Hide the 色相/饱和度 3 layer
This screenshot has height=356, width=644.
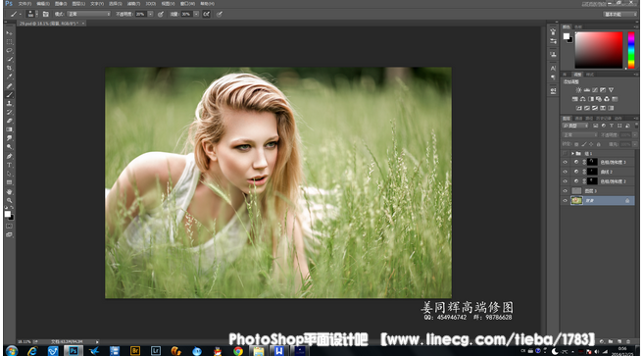[565, 162]
